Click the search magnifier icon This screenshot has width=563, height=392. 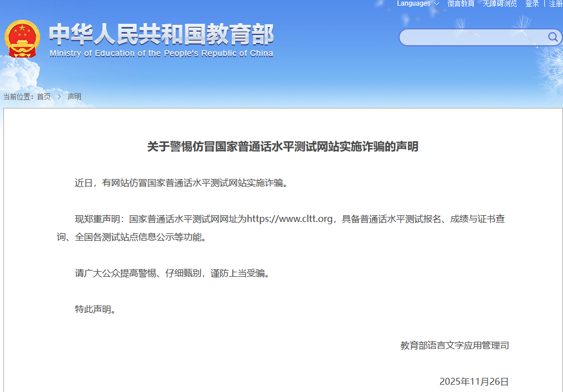(x=553, y=37)
